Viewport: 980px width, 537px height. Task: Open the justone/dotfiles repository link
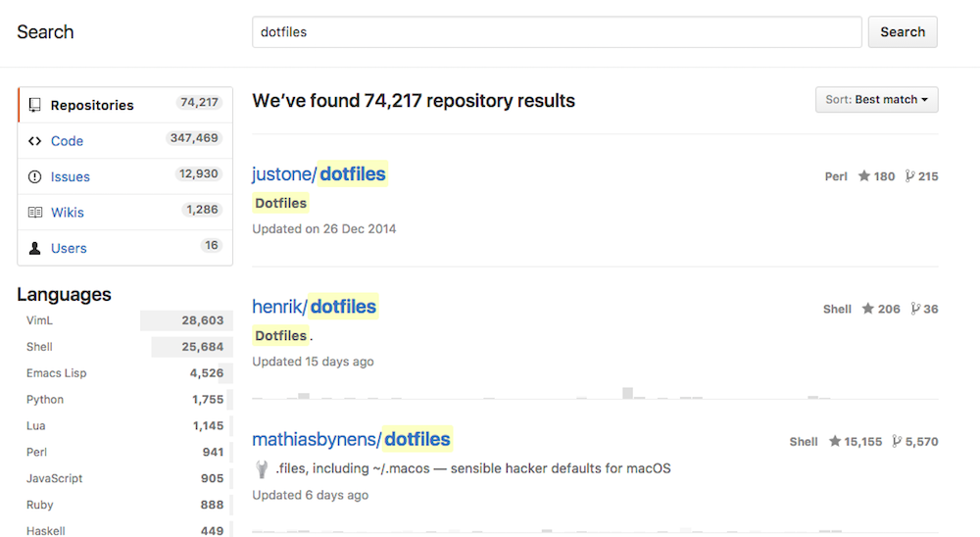click(x=318, y=173)
